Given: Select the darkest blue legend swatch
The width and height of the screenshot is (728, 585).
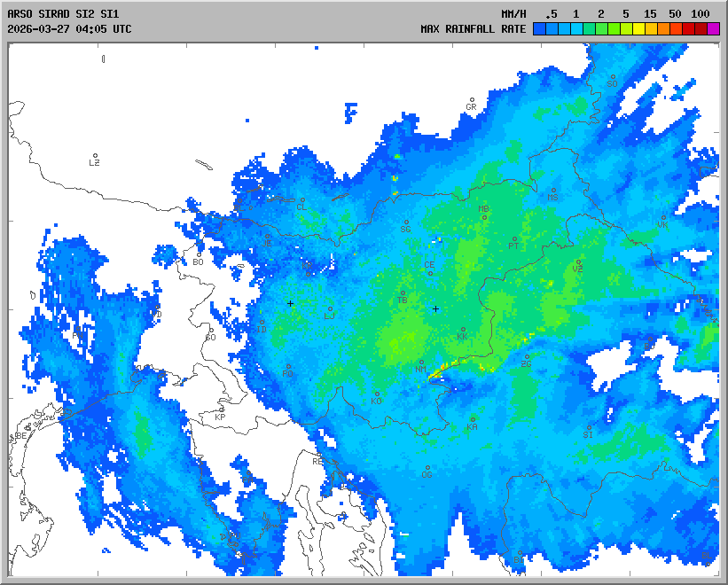Looking at the screenshot, I should tap(540, 29).
